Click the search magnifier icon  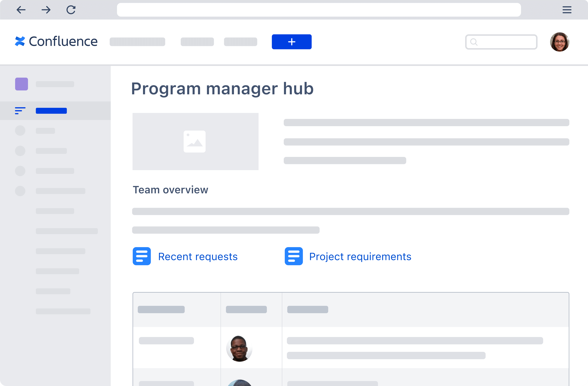(474, 42)
